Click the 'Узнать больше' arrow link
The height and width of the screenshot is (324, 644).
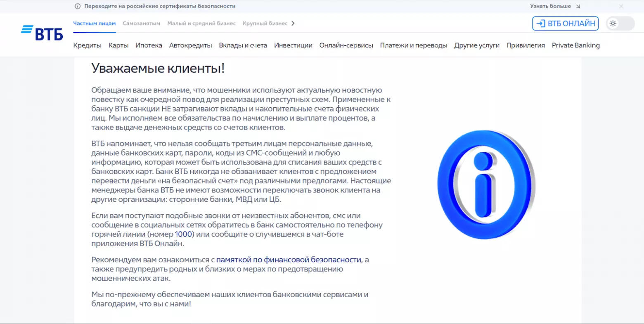tap(555, 6)
